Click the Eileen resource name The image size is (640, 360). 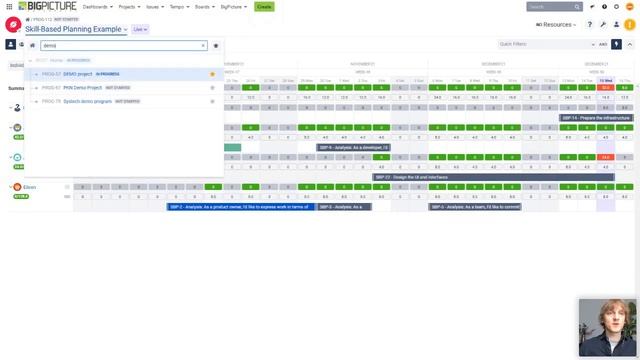(29, 187)
